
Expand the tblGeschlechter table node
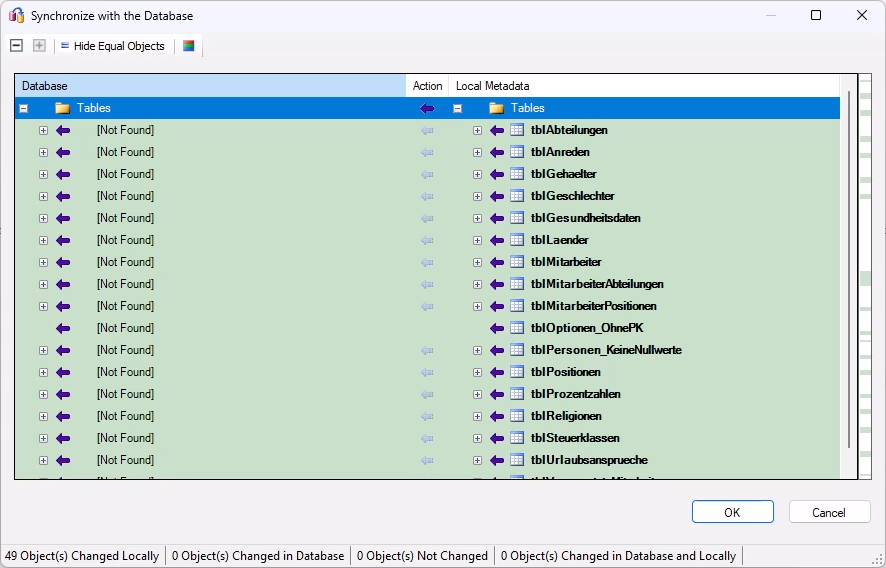tap(477, 196)
